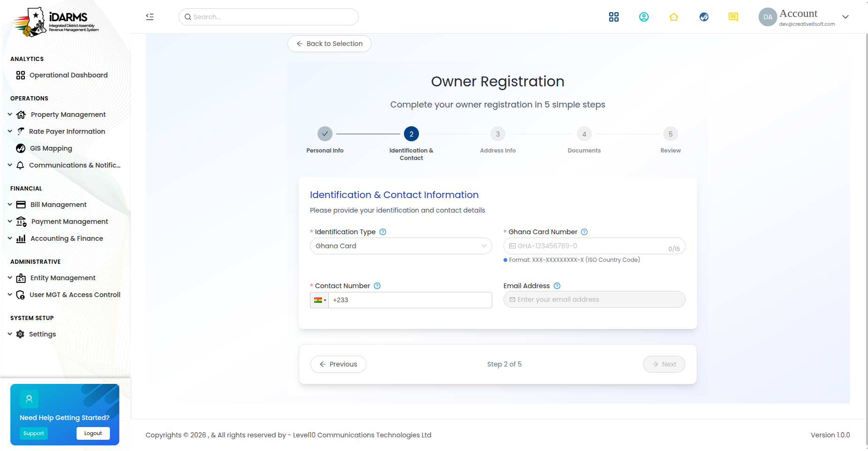Viewport: 868px width, 451px height.
Task: Click Back to Selection button
Action: point(329,44)
